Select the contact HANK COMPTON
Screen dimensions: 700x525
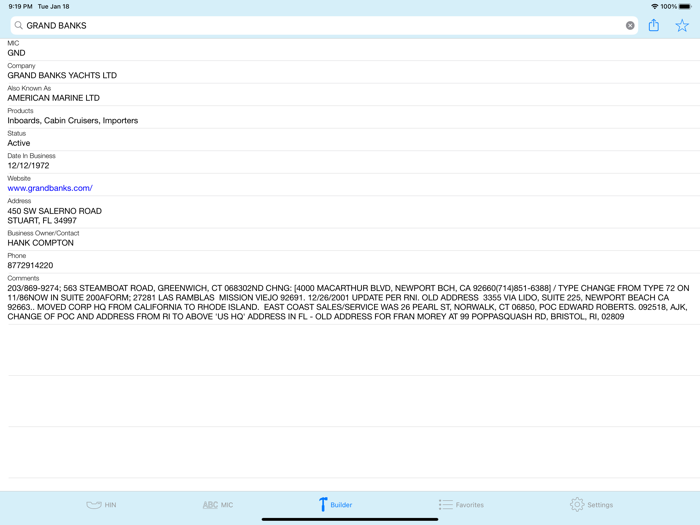tap(41, 243)
